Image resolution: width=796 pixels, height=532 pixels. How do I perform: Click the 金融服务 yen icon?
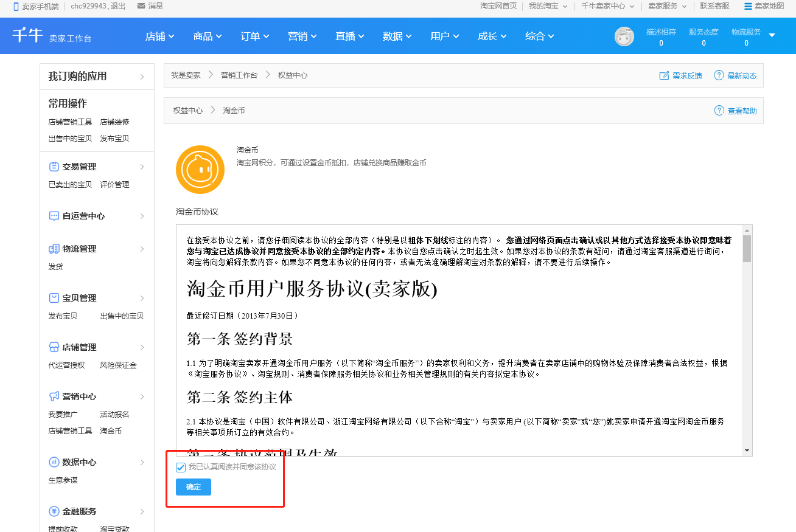coord(54,511)
